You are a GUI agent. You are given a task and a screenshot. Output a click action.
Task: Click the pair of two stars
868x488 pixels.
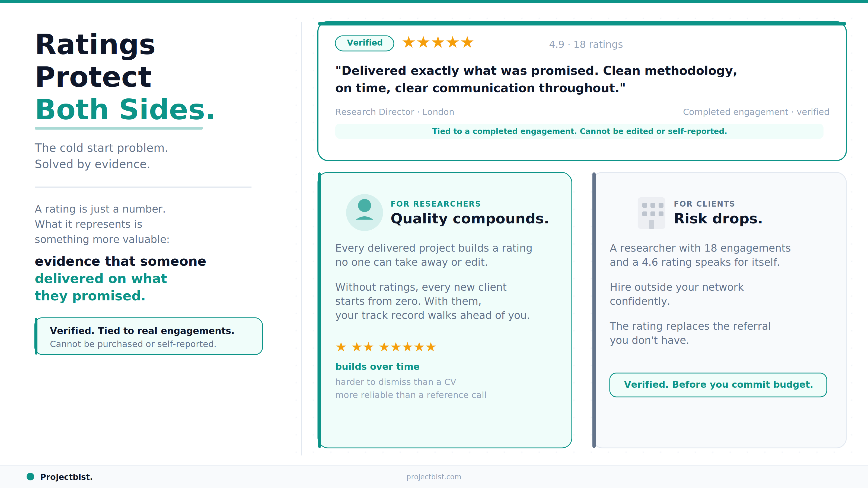coord(363,347)
